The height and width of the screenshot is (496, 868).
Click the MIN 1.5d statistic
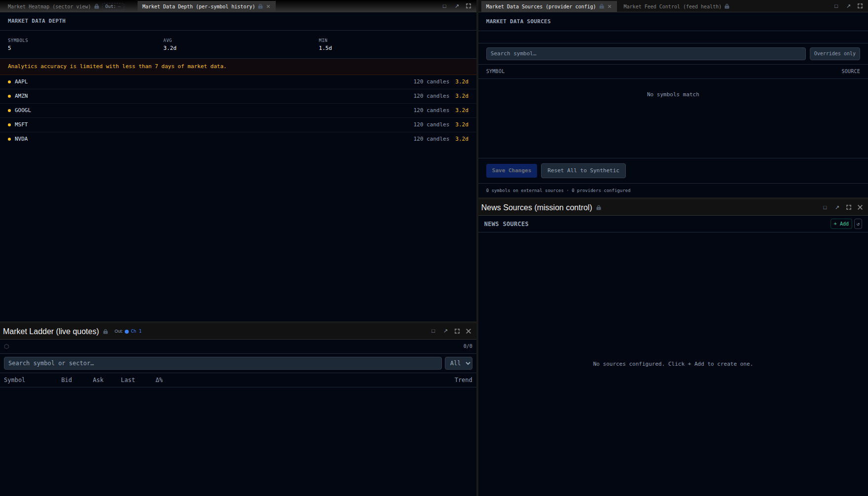pos(325,44)
